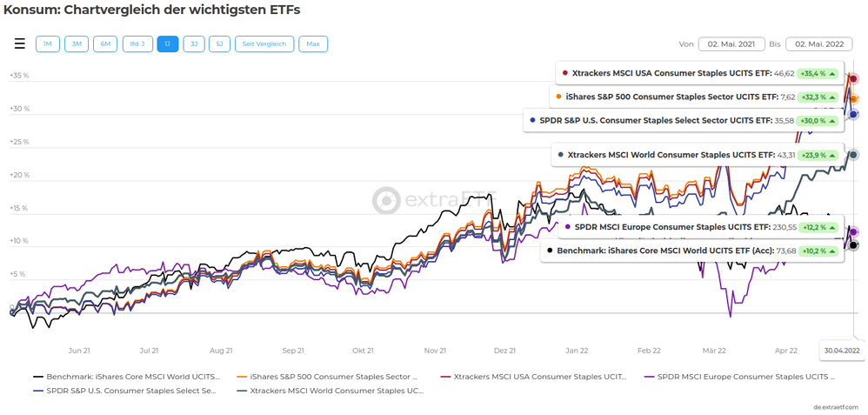The width and height of the screenshot is (868, 415).
Task: Show the Max time range
Action: (x=313, y=44)
